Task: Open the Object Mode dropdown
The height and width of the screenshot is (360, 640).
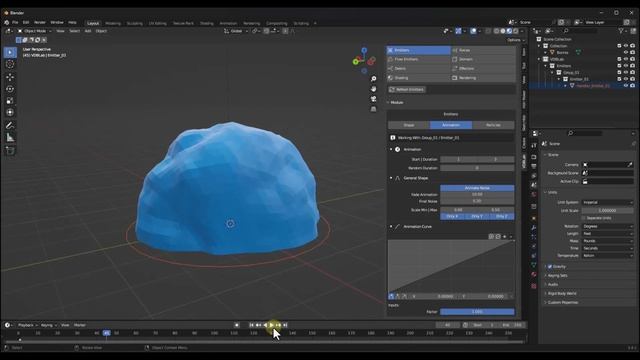Action: (34, 31)
